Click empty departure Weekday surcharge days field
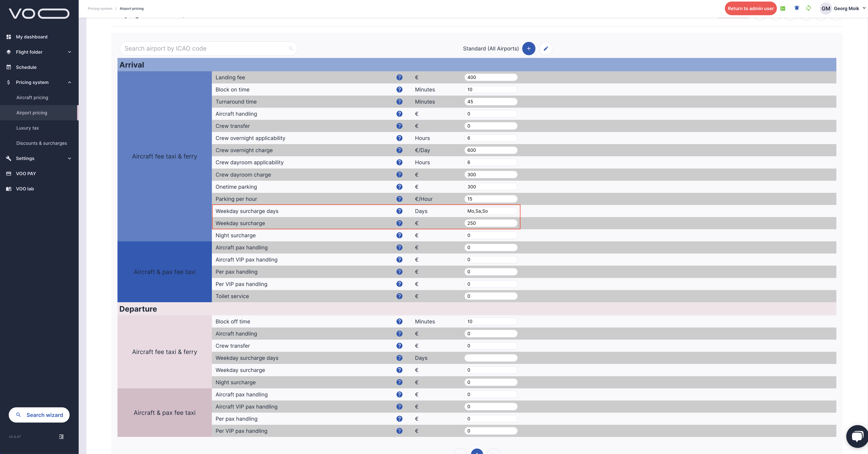868x454 pixels. (491, 358)
